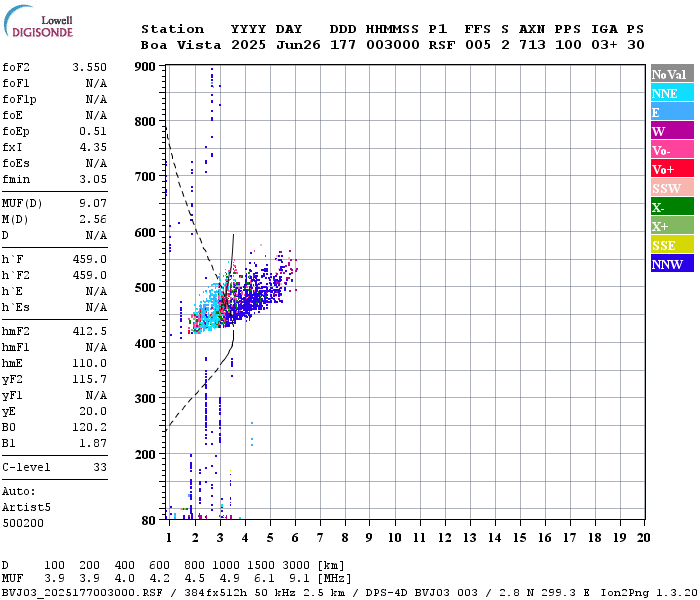Click the MUF(D) value 9.07
Image resolution: width=700 pixels, height=600 pixels.
93,204
